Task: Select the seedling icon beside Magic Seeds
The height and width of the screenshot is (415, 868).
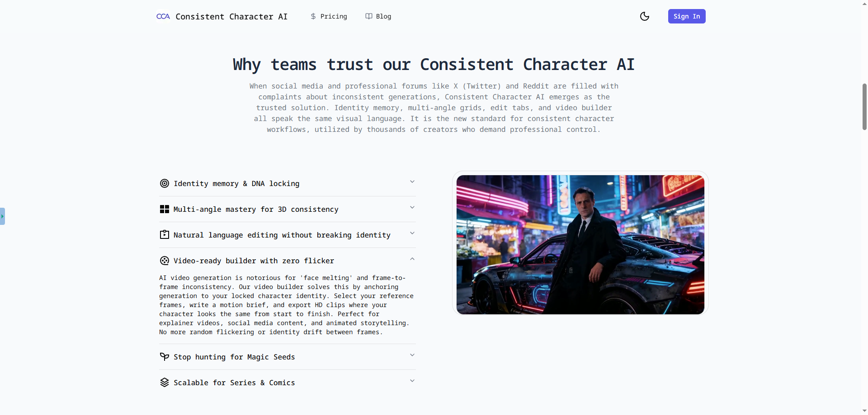Action: click(x=165, y=357)
